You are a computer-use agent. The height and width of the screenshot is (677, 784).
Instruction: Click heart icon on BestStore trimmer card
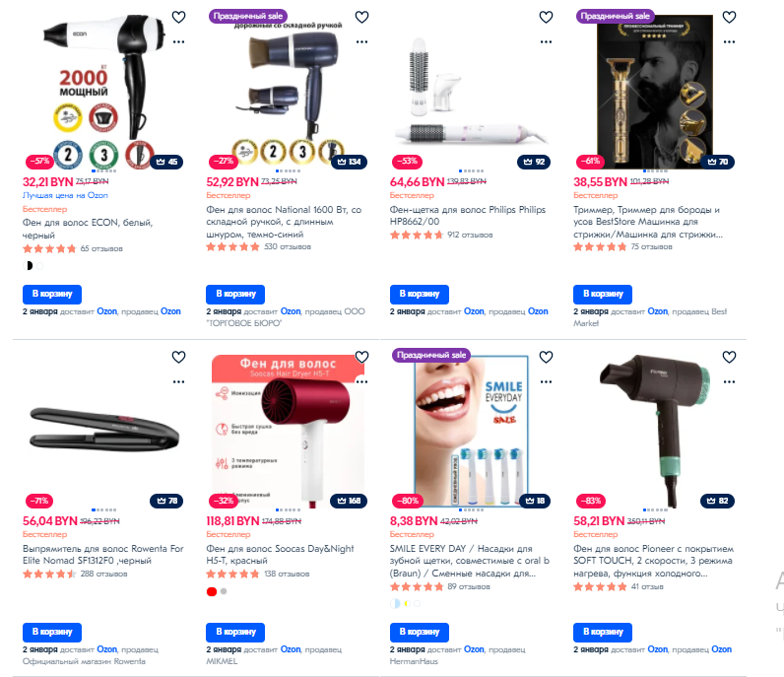(730, 17)
